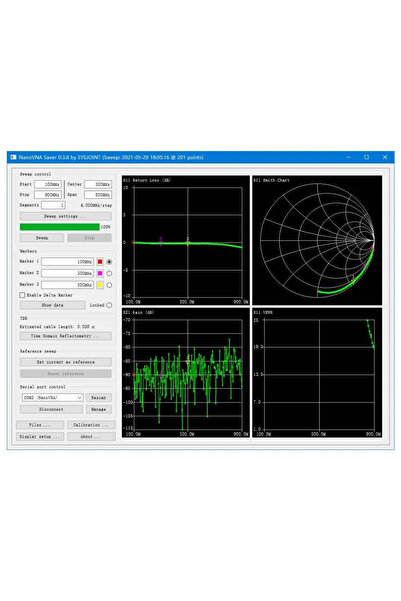Image resolution: width=401 pixels, height=601 pixels.
Task: Click the Start frequency input field
Action: [x=48, y=184]
